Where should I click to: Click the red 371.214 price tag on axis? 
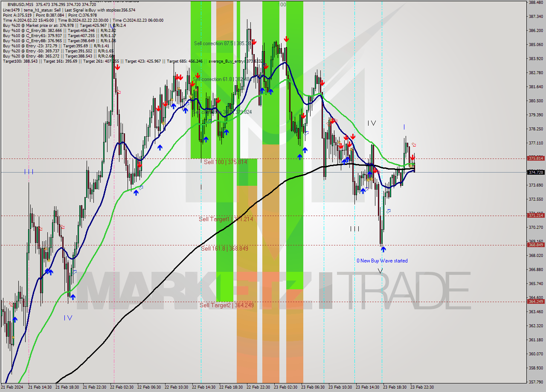click(536, 216)
